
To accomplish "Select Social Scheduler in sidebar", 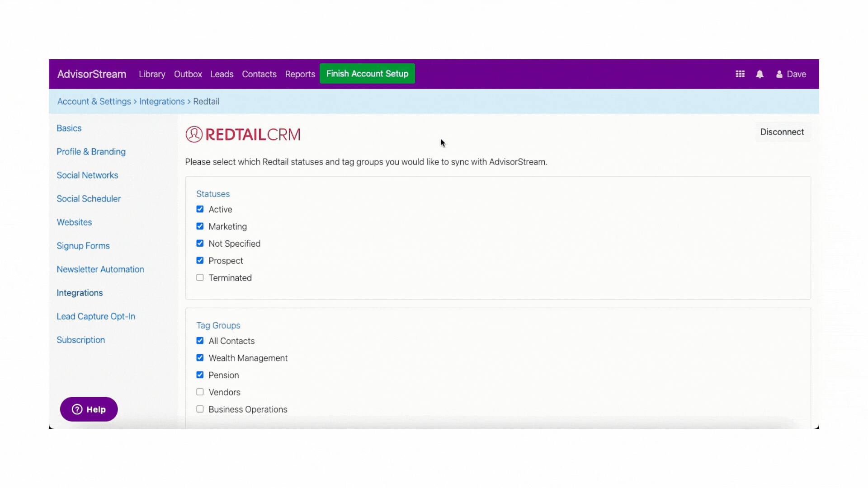I will [89, 199].
